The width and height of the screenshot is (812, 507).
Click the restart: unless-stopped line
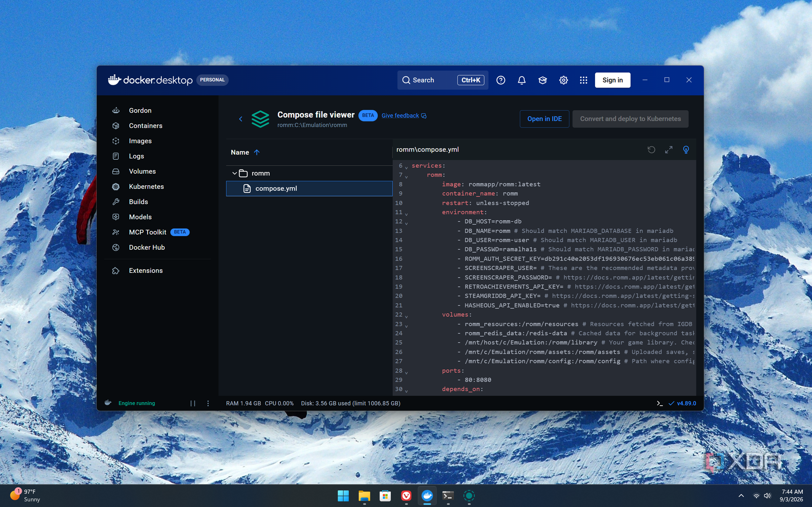(485, 203)
